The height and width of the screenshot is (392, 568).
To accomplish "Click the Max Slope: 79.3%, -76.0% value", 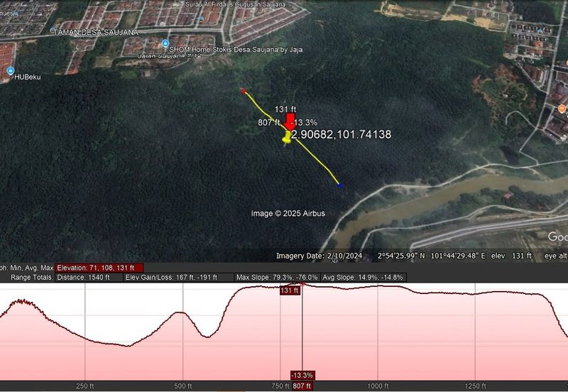I will (x=277, y=278).
